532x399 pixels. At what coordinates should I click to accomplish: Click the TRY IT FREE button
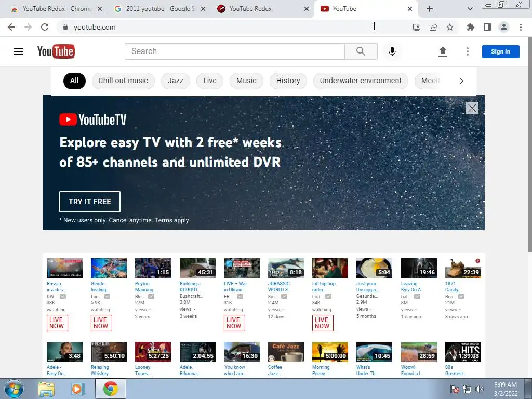(x=89, y=202)
